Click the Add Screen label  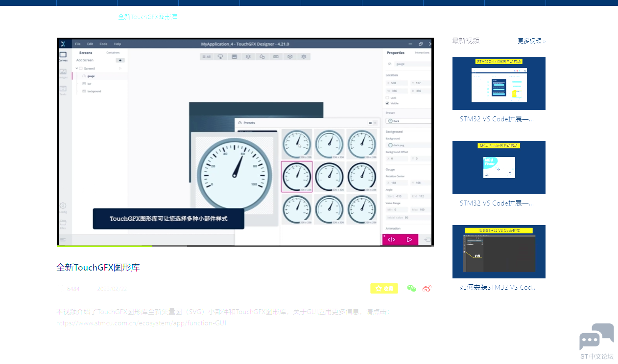point(85,60)
